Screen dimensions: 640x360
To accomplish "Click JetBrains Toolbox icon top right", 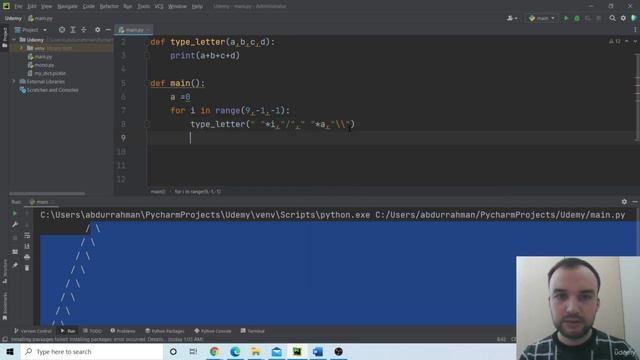I will 634,18.
